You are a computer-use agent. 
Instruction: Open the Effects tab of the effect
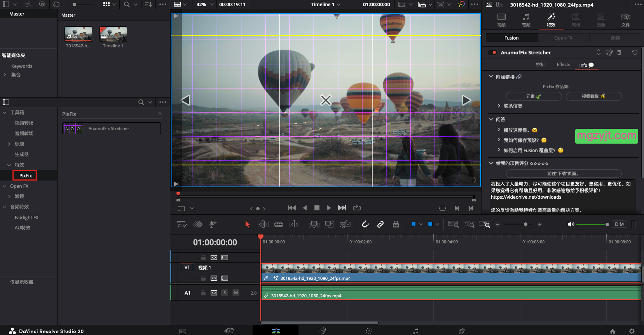point(563,65)
